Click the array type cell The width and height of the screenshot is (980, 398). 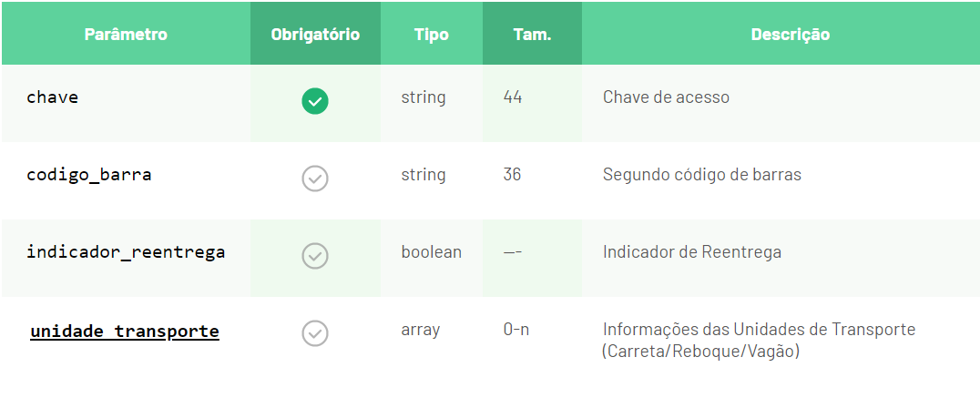tap(420, 330)
